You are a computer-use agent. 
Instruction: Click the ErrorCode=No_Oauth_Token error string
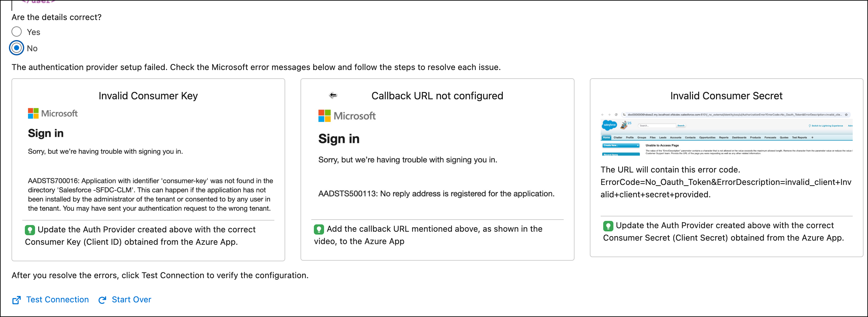pyautogui.click(x=726, y=188)
